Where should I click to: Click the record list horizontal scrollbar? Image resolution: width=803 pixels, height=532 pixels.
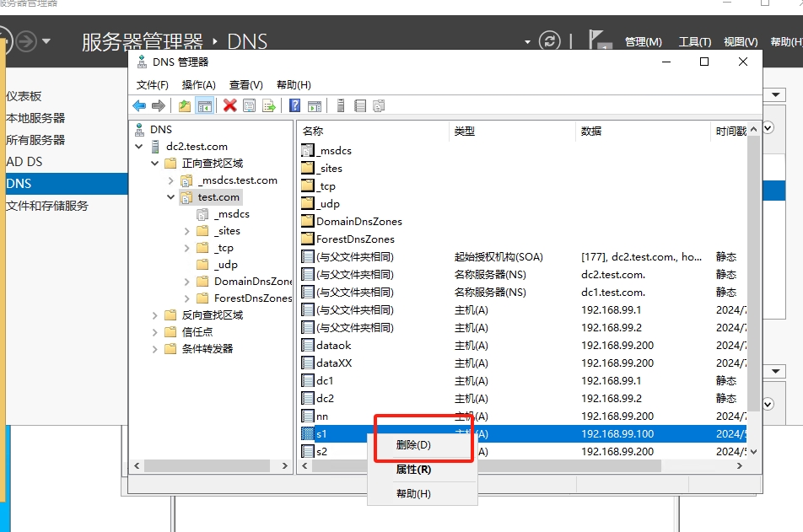486,466
